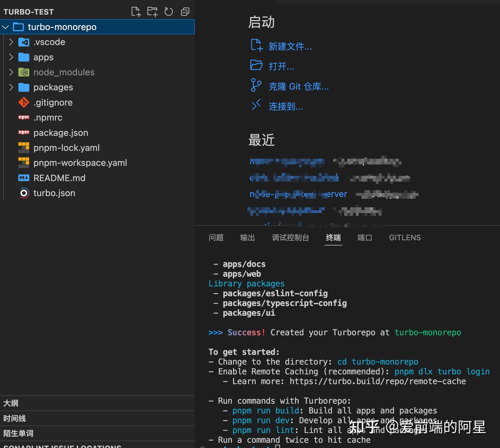This screenshot has height=448, width=500.
Task: Click the node_modules folder icon
Action: [24, 72]
